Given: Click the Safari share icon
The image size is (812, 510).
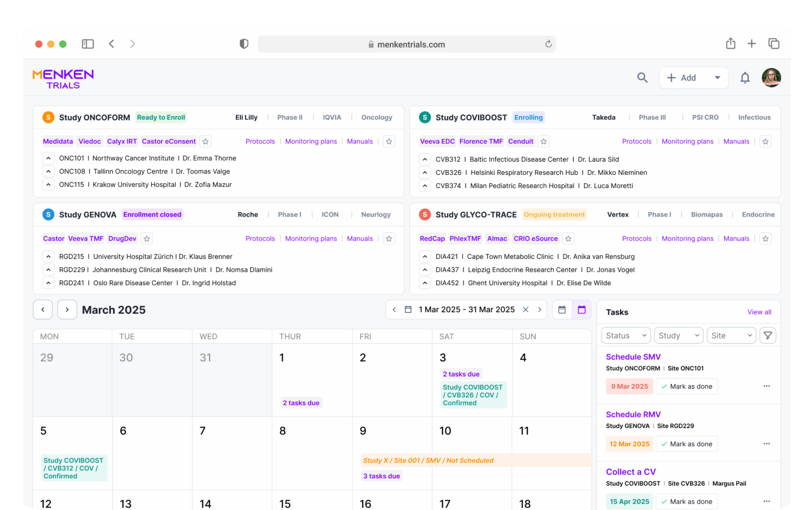Looking at the screenshot, I should click(x=730, y=44).
